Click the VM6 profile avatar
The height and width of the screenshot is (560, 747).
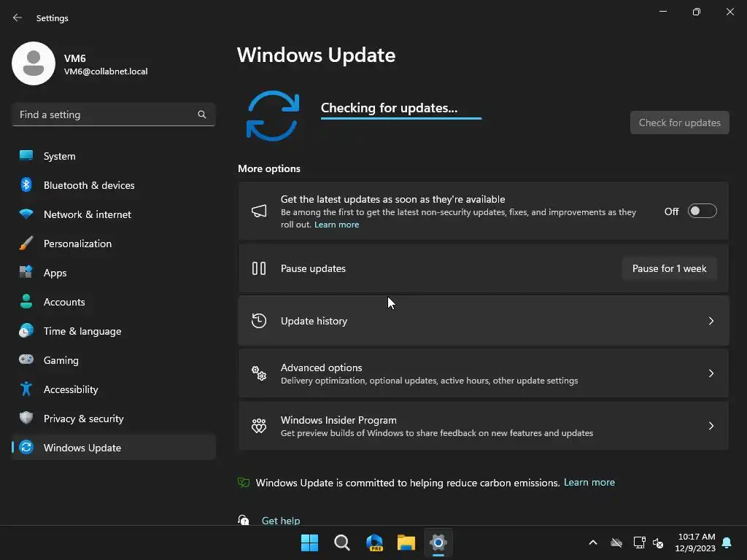point(34,63)
